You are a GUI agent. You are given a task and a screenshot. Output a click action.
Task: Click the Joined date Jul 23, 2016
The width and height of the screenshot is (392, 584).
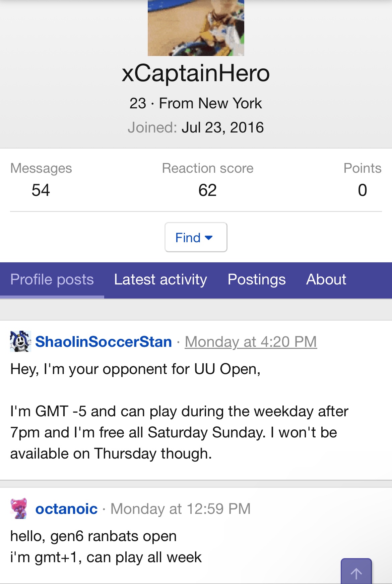[222, 127]
